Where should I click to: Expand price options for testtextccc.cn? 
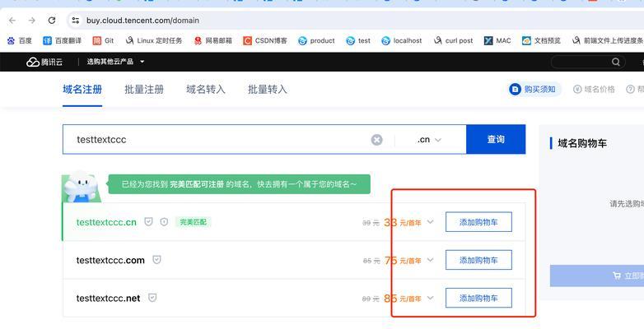(430, 222)
